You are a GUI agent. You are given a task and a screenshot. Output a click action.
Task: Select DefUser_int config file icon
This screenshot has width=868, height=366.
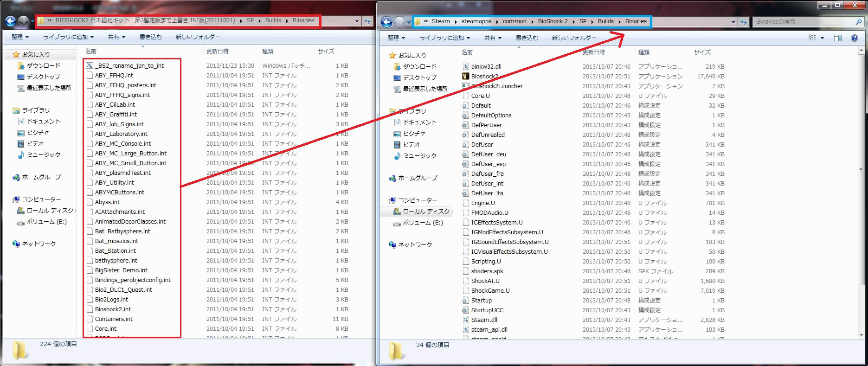[466, 184]
